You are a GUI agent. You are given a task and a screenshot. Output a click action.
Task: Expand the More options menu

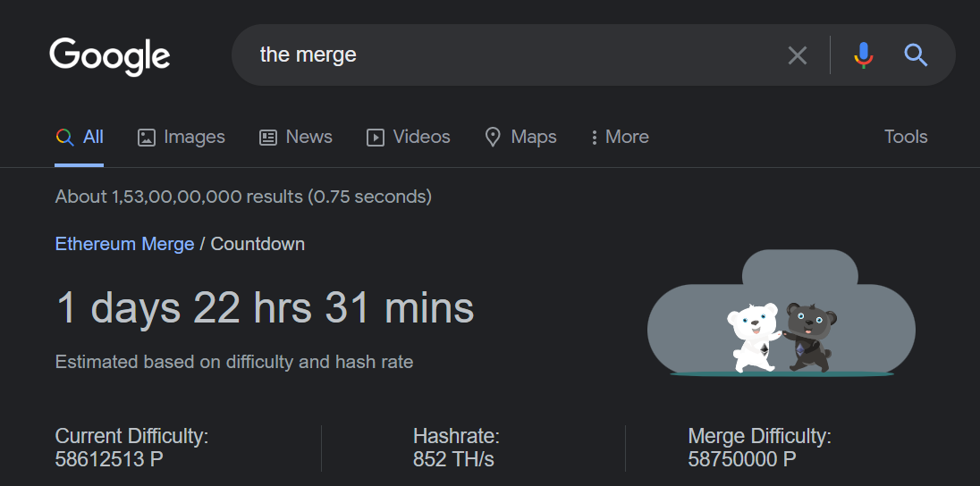click(620, 138)
